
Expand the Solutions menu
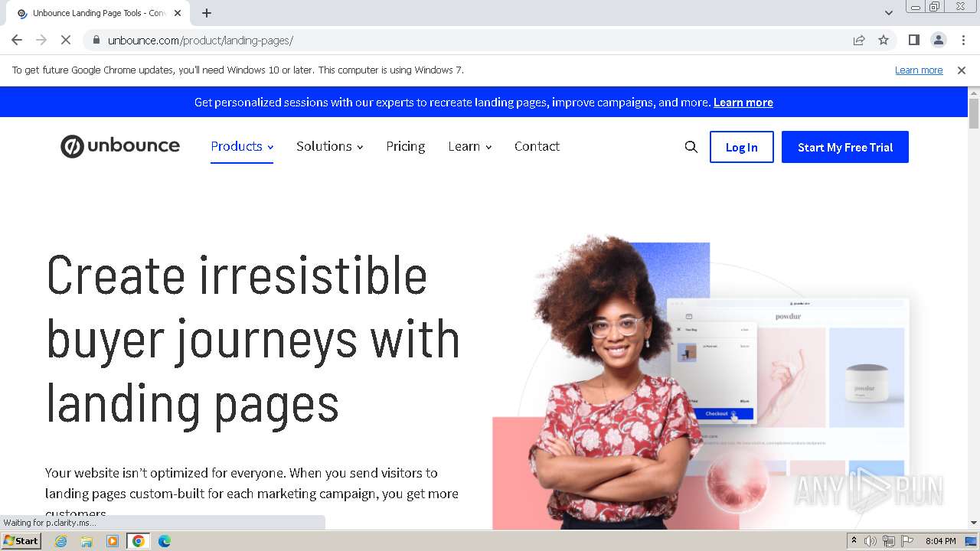click(x=330, y=146)
